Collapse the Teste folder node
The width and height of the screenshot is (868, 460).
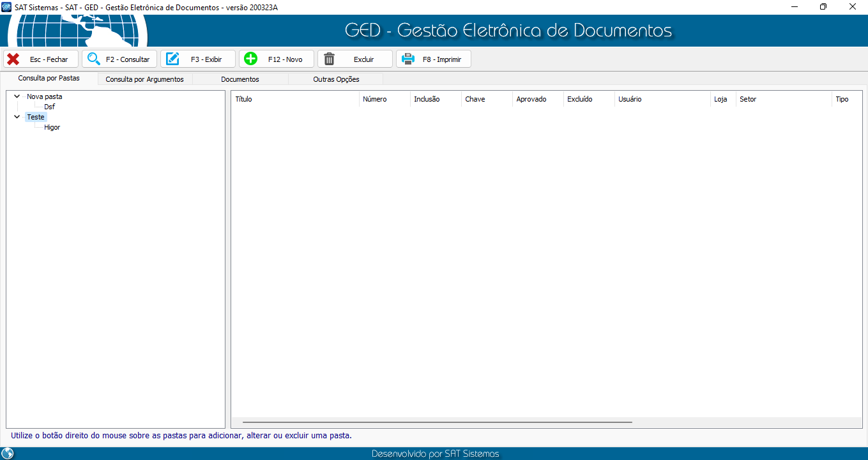click(17, 117)
